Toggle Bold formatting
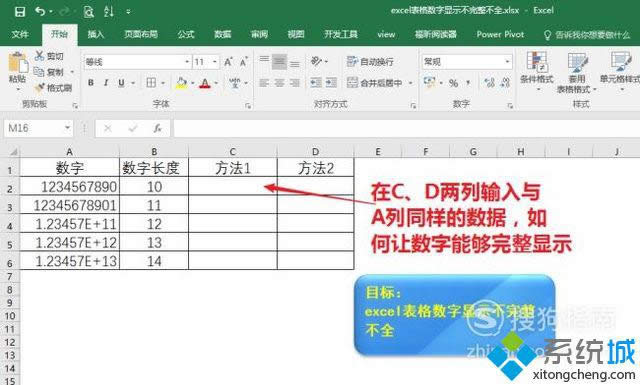Image resolution: width=640 pixels, height=385 pixels. [x=91, y=83]
